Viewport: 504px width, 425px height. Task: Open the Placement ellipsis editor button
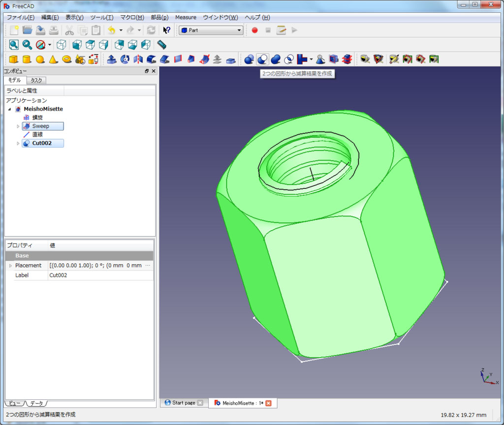148,266
